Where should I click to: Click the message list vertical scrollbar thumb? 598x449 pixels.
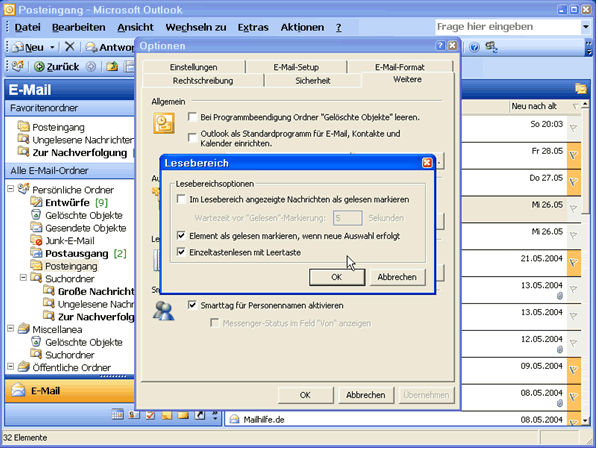pyautogui.click(x=585, y=162)
